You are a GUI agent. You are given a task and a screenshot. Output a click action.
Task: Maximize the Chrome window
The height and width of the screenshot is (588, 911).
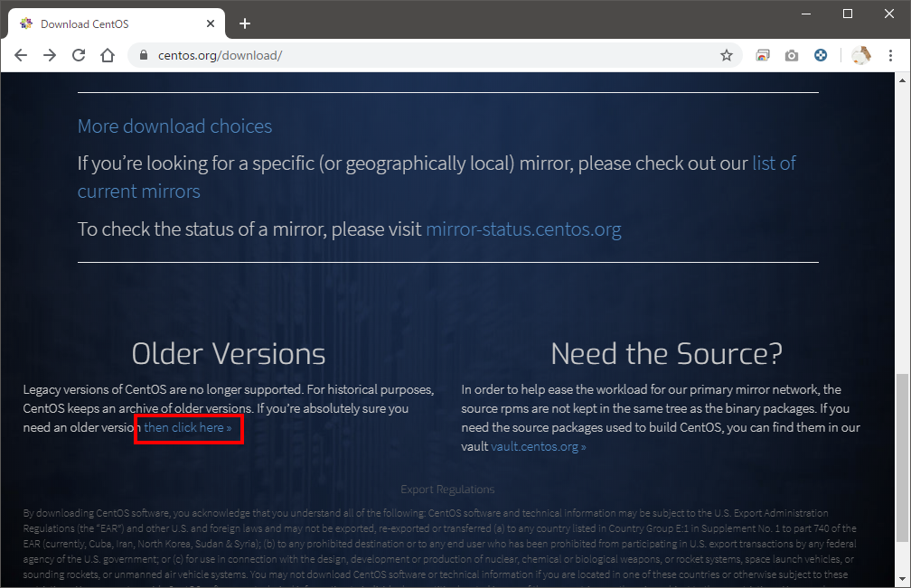[848, 14]
